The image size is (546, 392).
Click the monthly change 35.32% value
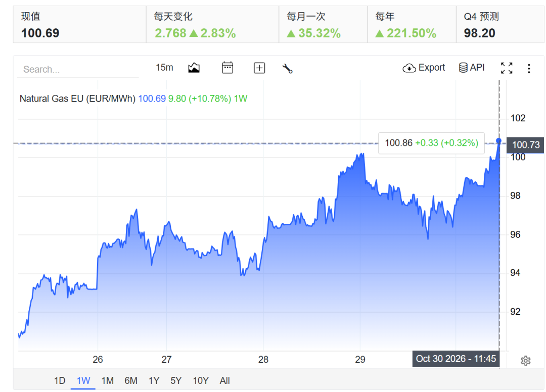[320, 33]
